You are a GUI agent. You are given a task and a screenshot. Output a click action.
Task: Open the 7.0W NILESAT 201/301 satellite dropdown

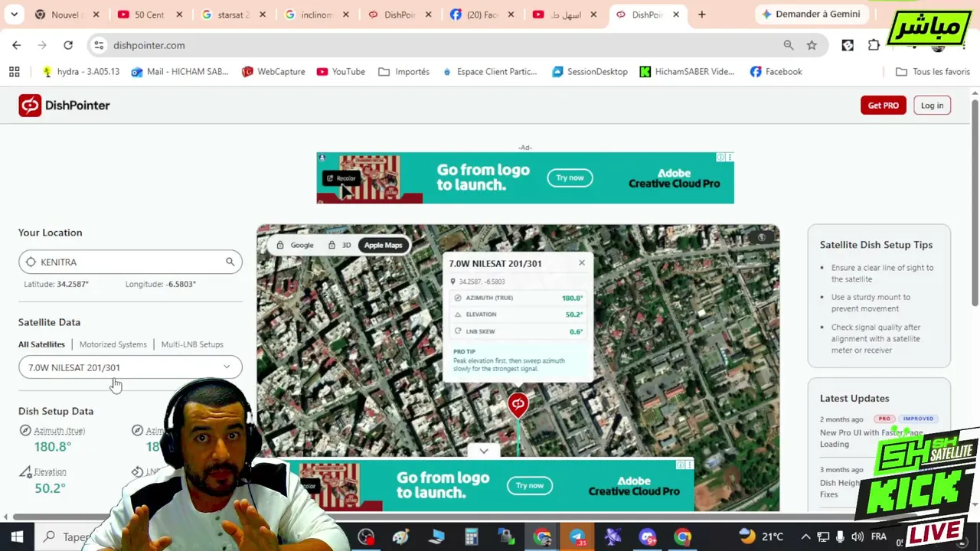[130, 367]
